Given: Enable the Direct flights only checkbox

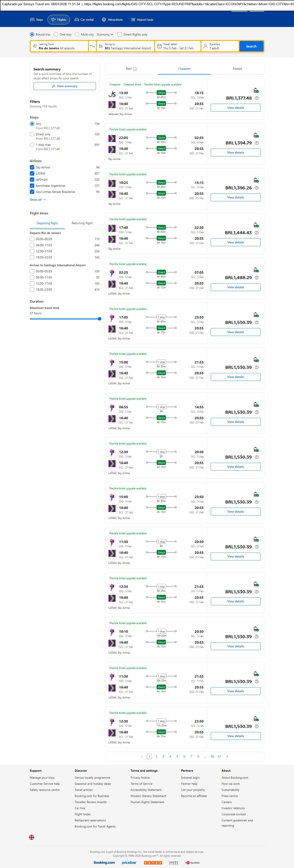Looking at the screenshot, I should pyautogui.click(x=120, y=34).
